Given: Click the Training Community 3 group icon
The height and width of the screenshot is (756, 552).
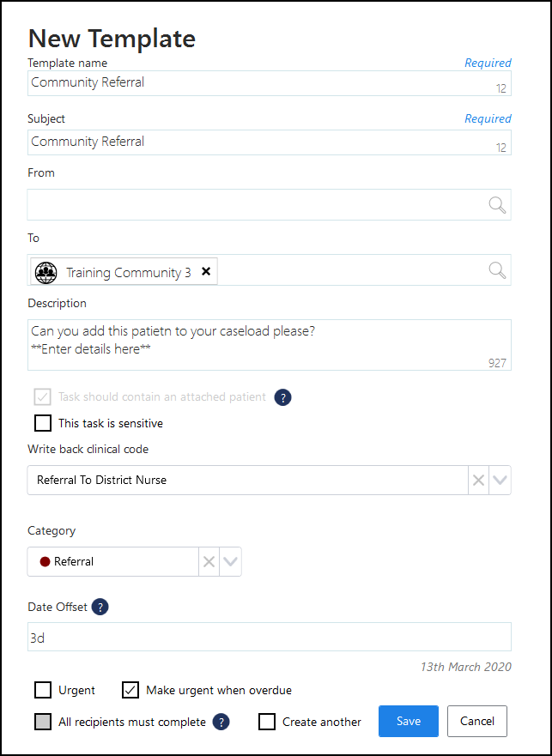Looking at the screenshot, I should click(x=45, y=272).
